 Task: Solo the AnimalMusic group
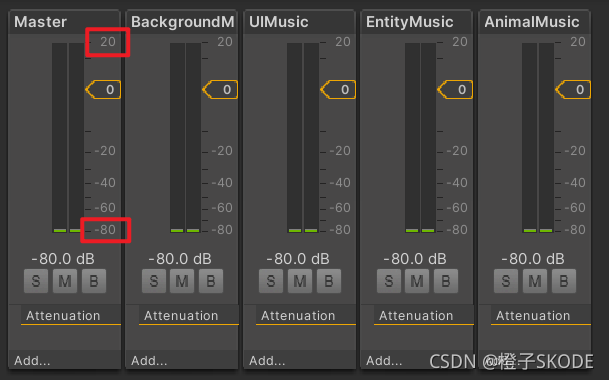click(x=506, y=281)
